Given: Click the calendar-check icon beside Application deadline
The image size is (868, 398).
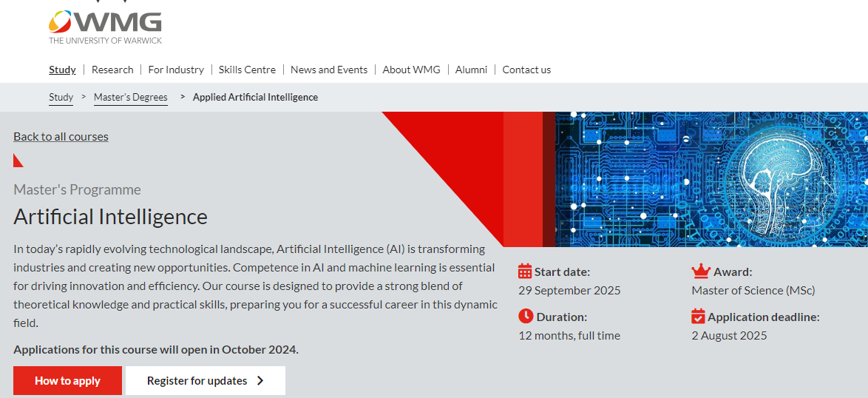Looking at the screenshot, I should pos(698,316).
